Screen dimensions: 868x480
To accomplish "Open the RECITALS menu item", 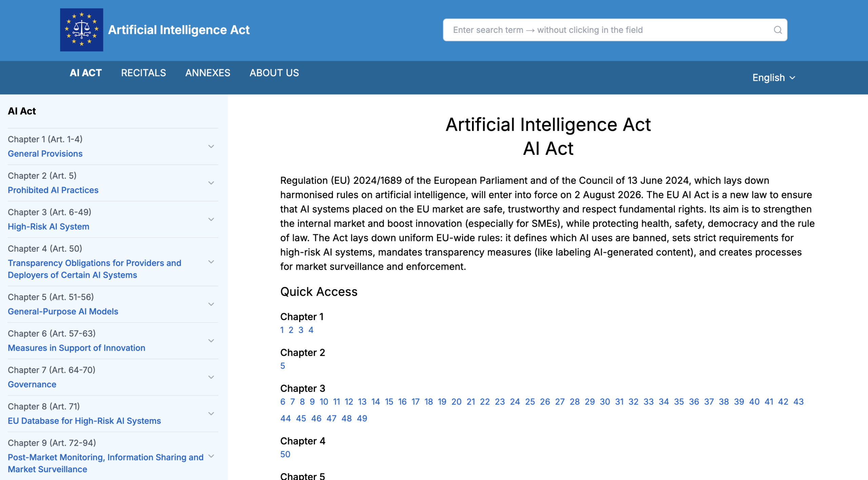I will tap(143, 73).
